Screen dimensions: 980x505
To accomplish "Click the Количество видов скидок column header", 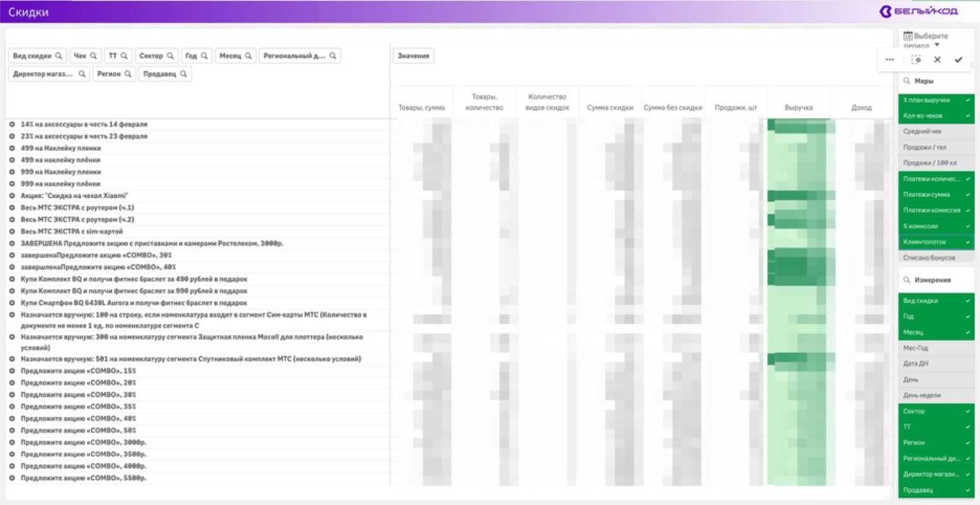I will [x=547, y=102].
